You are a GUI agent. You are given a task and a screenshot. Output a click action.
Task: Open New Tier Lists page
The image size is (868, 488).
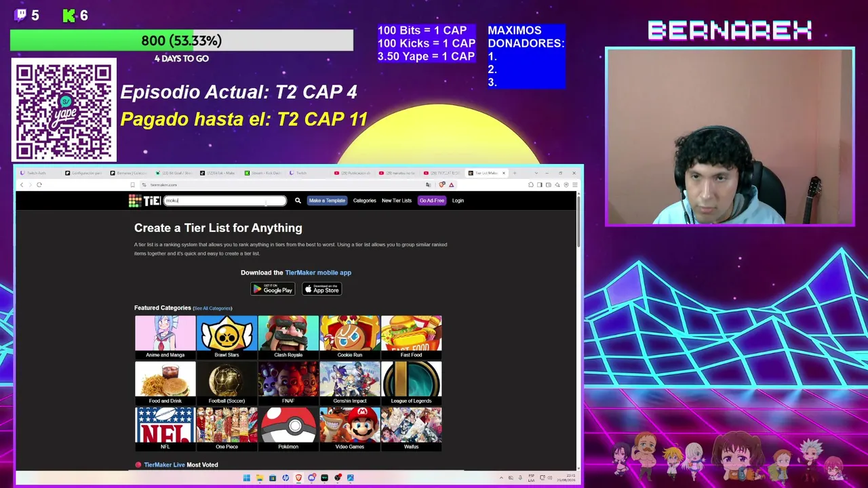pyautogui.click(x=397, y=201)
